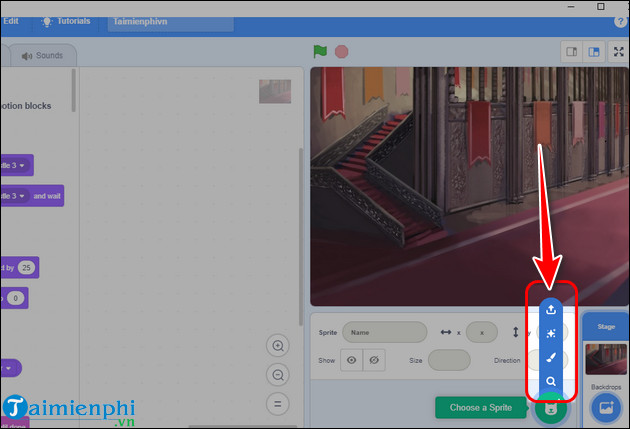Open Tutorials from the menu bar
Viewport: 630px width, 429px height.
coord(66,21)
